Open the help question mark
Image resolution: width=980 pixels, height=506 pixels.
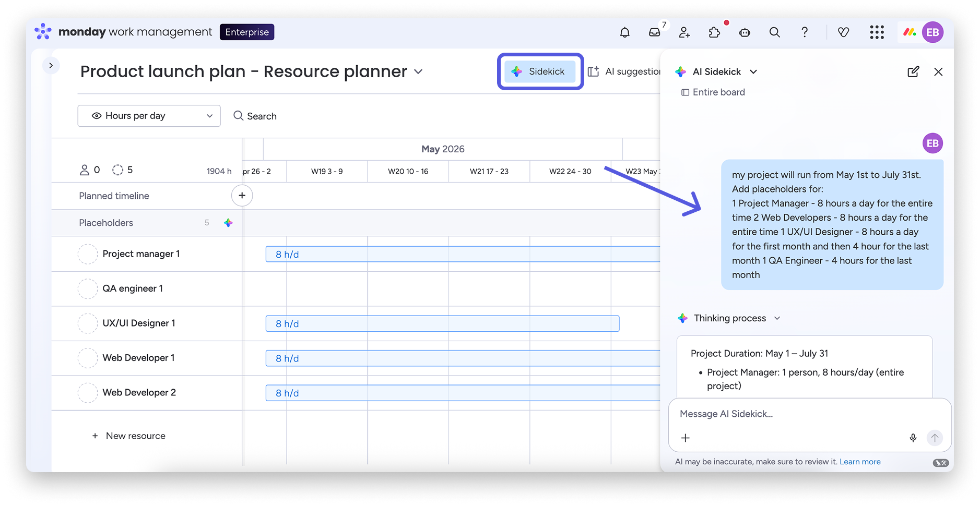[805, 32]
